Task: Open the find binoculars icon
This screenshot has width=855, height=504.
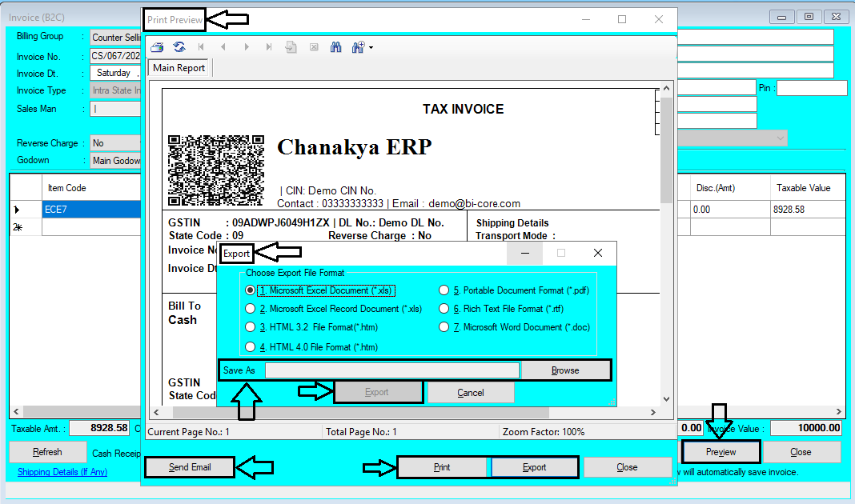Action: click(335, 47)
